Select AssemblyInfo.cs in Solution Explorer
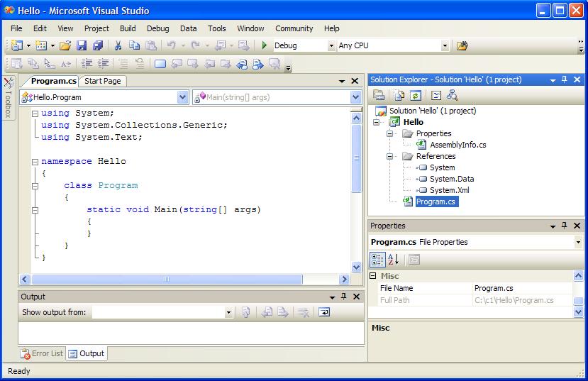Image resolution: width=588 pixels, height=381 pixels. point(457,145)
